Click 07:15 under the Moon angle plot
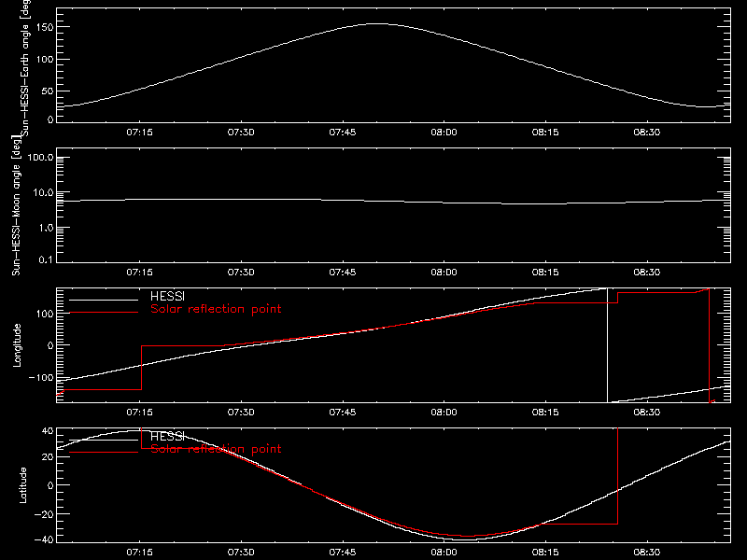Image resolution: width=747 pixels, height=560 pixels. [x=139, y=273]
